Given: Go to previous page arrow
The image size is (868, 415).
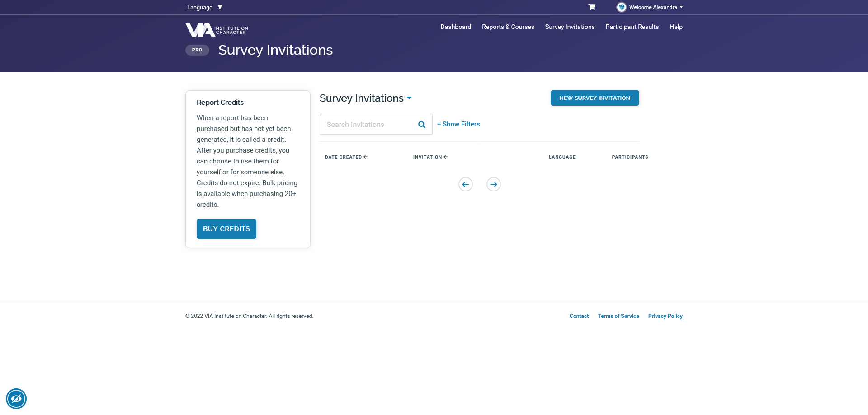Looking at the screenshot, I should 466,184.
